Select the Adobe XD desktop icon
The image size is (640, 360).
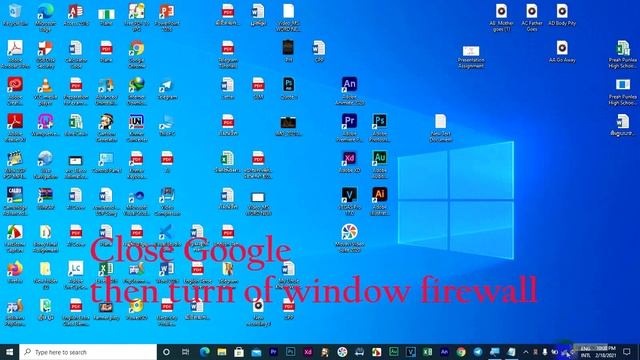point(349,162)
